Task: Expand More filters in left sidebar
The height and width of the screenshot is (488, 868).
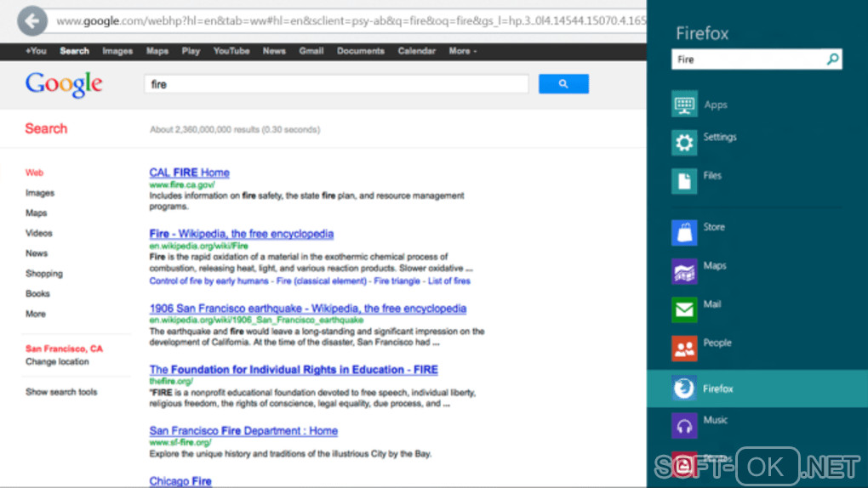Action: (36, 314)
